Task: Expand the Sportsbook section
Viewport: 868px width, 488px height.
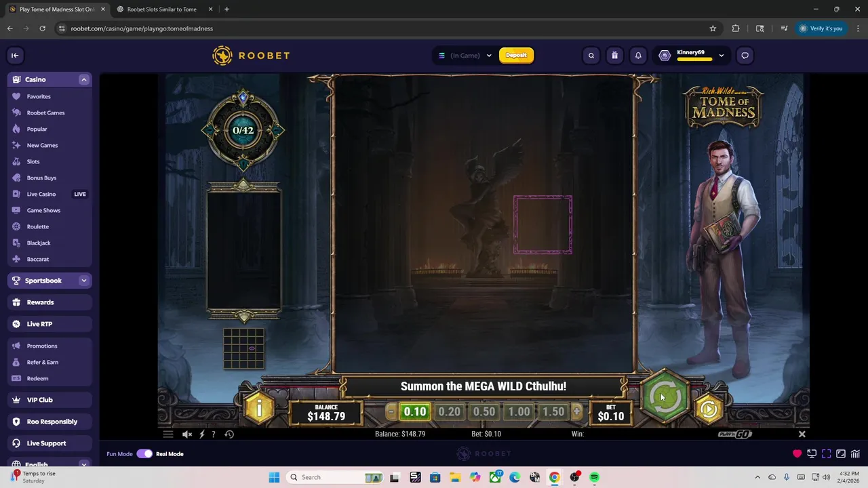Action: click(x=84, y=281)
